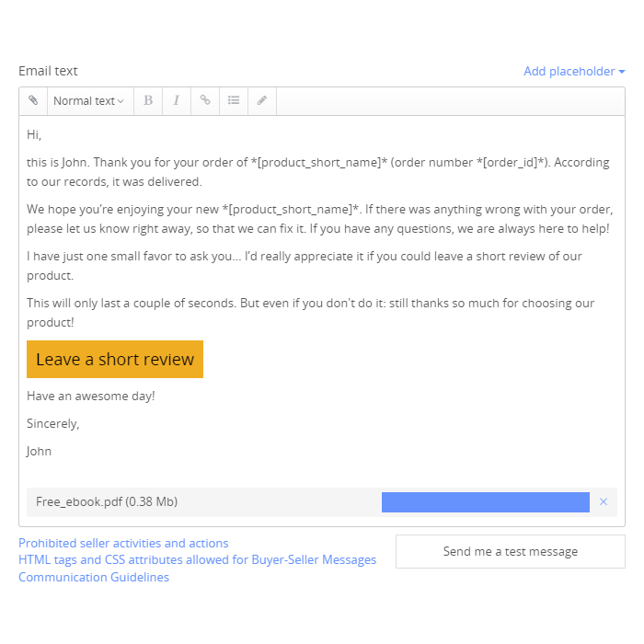Remove the Free_ebook.pdf attachment with the x

pos(604,501)
